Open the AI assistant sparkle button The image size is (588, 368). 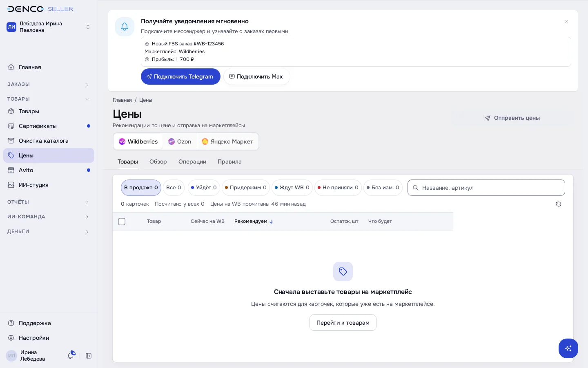pos(568,348)
